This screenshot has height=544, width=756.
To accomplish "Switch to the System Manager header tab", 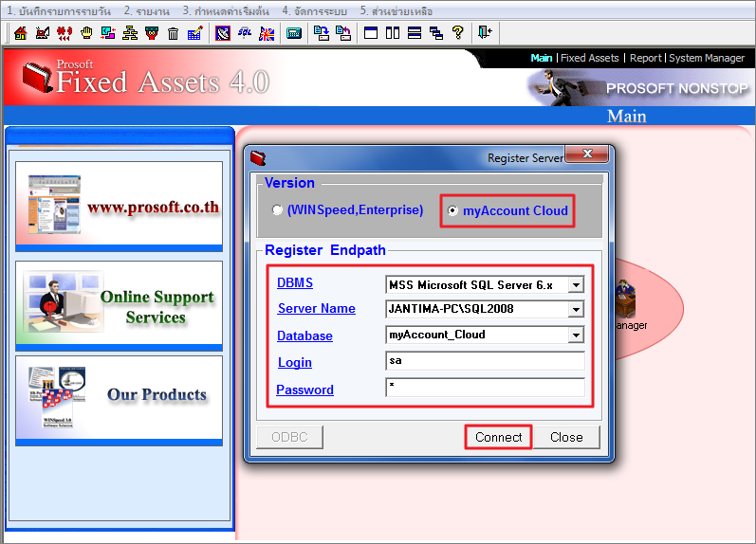I will 707,58.
